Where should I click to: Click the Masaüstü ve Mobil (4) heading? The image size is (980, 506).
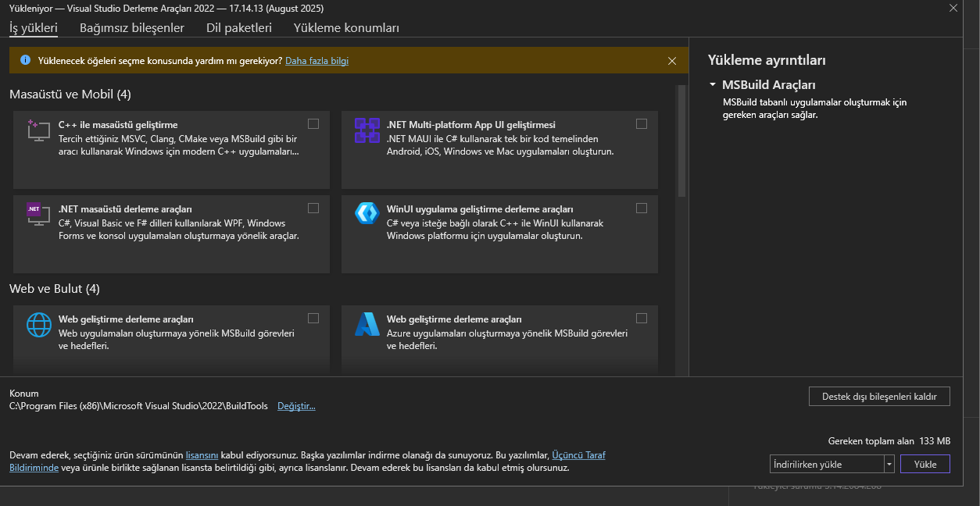pos(70,94)
